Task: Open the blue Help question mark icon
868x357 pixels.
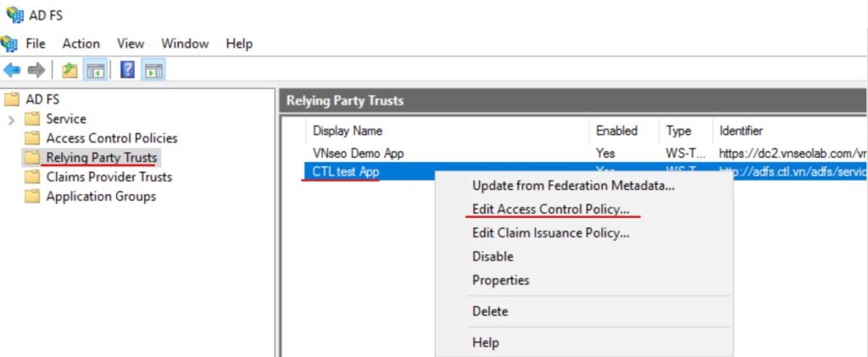Action: (x=127, y=70)
